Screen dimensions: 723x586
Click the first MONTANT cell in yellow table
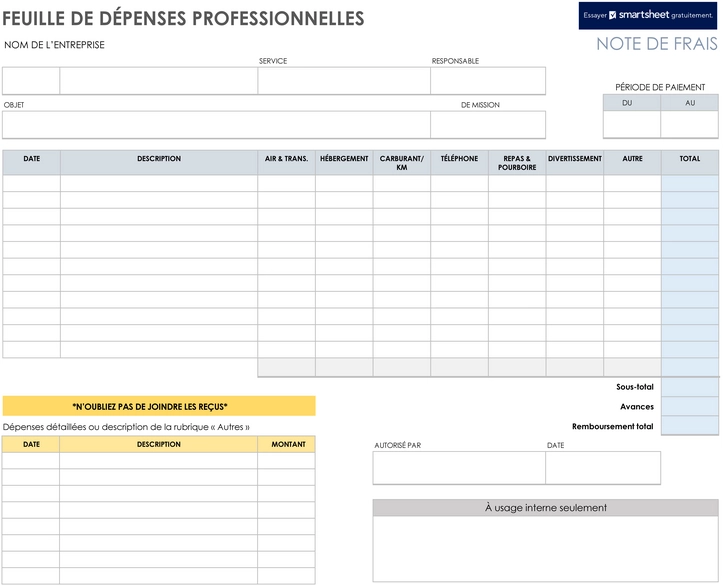(x=286, y=461)
